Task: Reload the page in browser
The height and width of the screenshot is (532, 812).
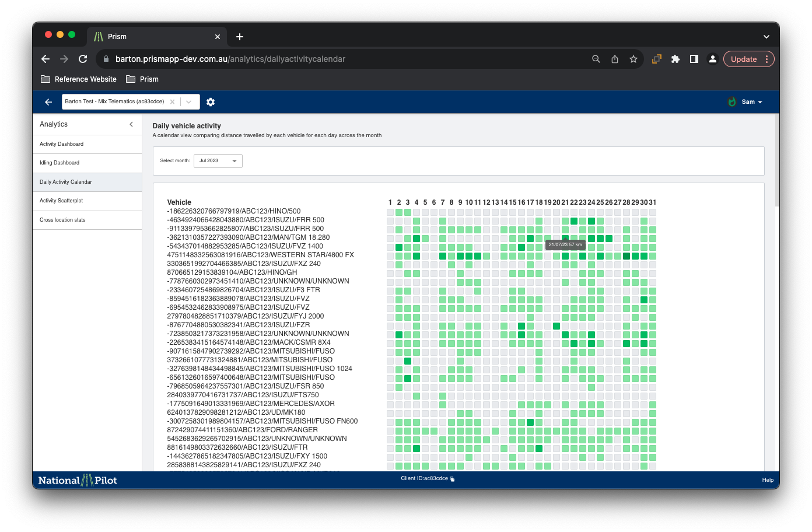Action: [83, 59]
